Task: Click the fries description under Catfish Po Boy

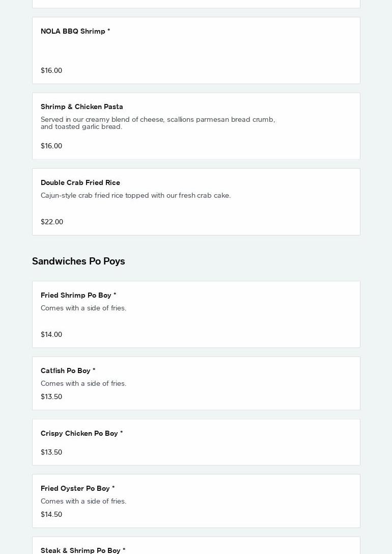Action: coord(83,383)
